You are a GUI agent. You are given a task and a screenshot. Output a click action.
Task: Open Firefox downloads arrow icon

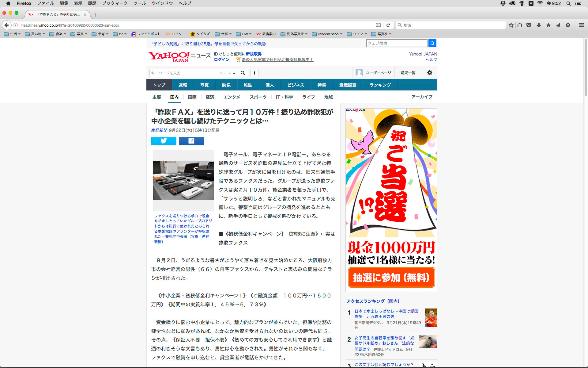pos(538,25)
